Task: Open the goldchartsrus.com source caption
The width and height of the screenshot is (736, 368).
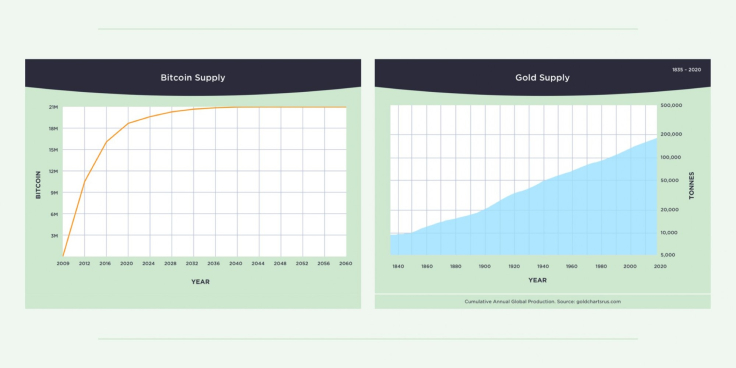Action: pos(543,302)
